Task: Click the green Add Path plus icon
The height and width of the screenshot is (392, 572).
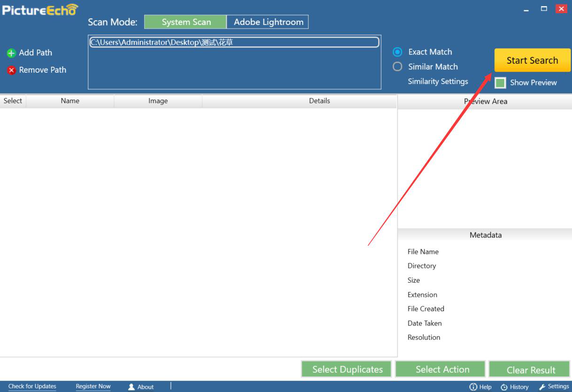Action: coord(11,53)
